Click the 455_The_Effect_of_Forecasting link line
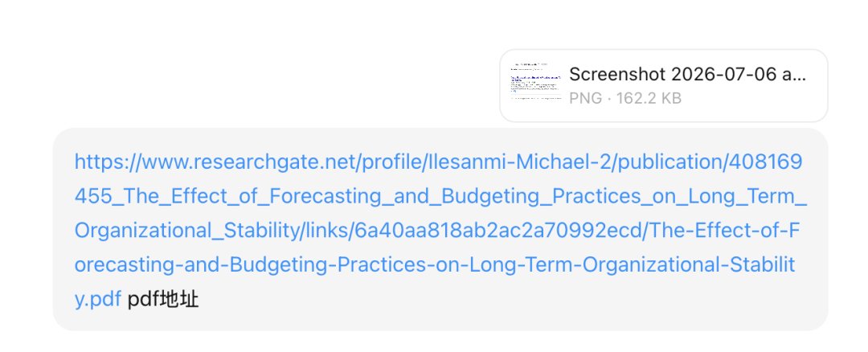 click(440, 196)
